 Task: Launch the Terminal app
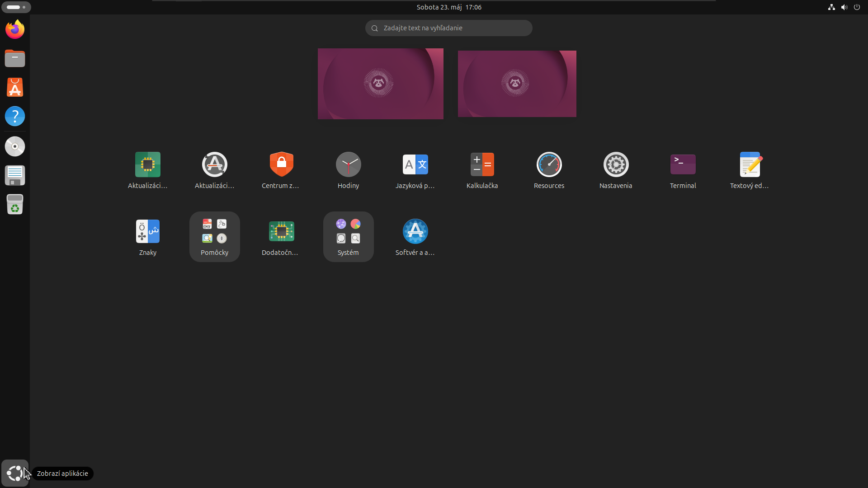(683, 170)
